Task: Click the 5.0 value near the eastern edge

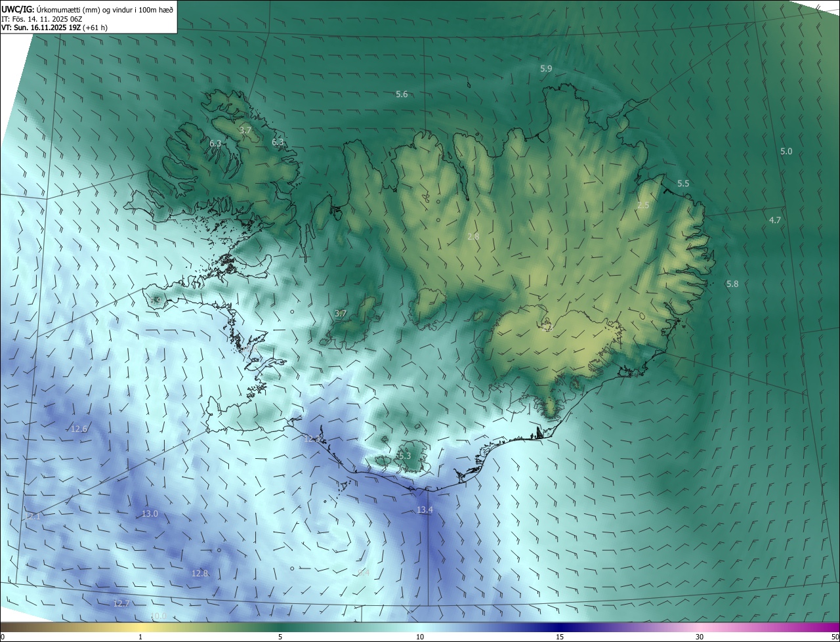Action: [x=786, y=151]
